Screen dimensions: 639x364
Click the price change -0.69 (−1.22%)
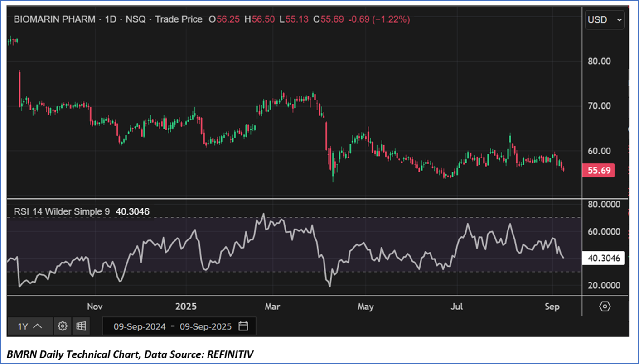378,19
